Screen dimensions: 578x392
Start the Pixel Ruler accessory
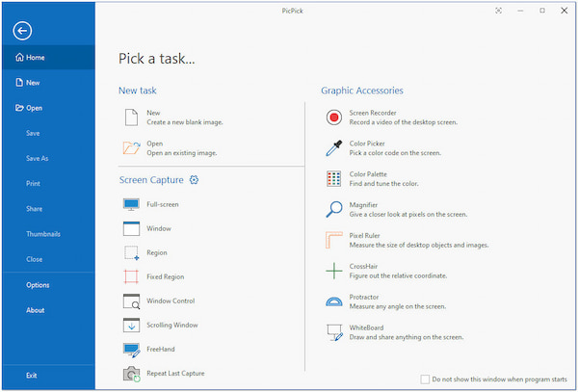tap(334, 241)
